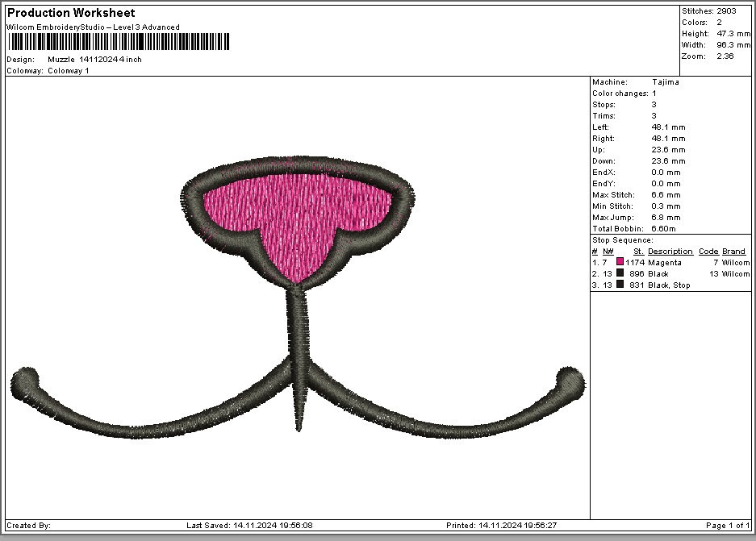Click the right round tip of the mouth curve
Screen dimensions: 756x541
570,379
